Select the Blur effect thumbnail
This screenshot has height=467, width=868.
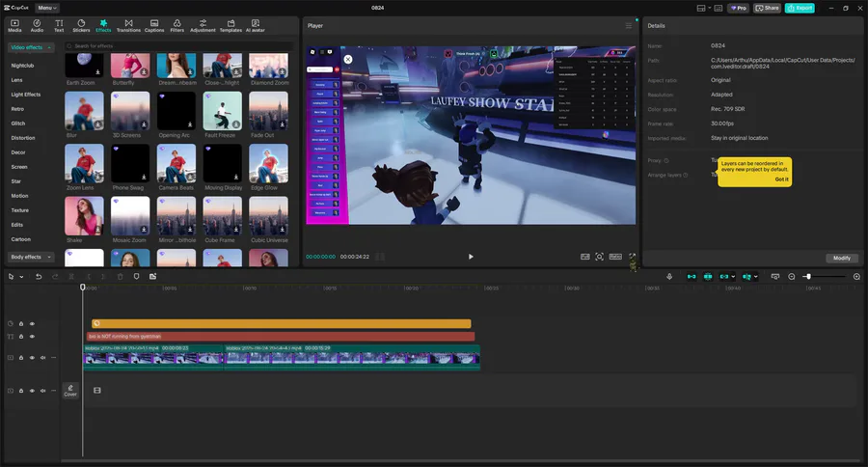(x=84, y=111)
